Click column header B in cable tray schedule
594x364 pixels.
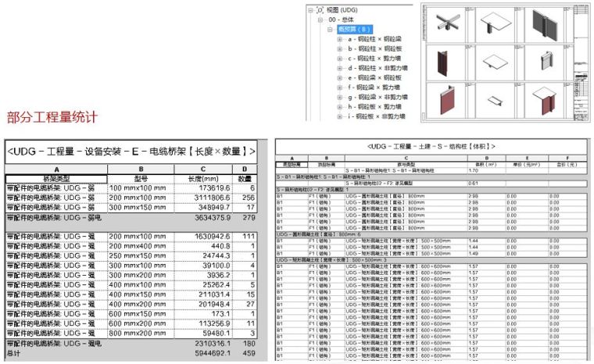point(141,169)
